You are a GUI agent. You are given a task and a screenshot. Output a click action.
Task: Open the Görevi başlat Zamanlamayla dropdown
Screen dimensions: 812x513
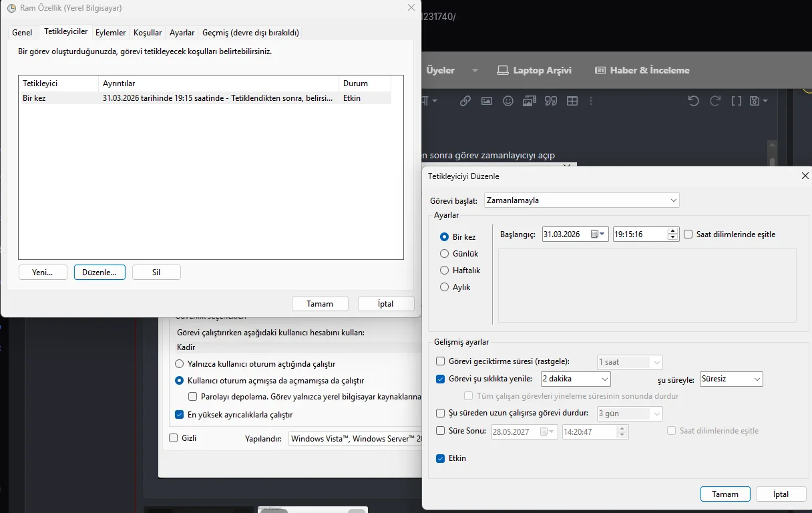point(582,200)
